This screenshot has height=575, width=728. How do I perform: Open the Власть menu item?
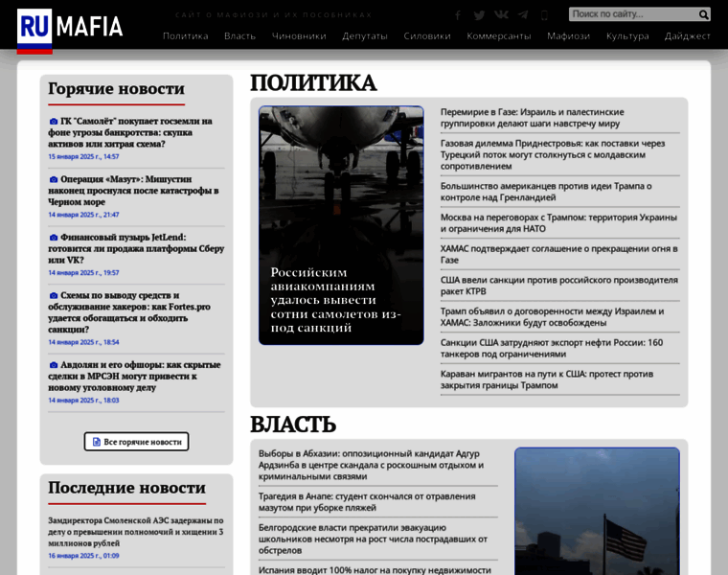pyautogui.click(x=239, y=35)
